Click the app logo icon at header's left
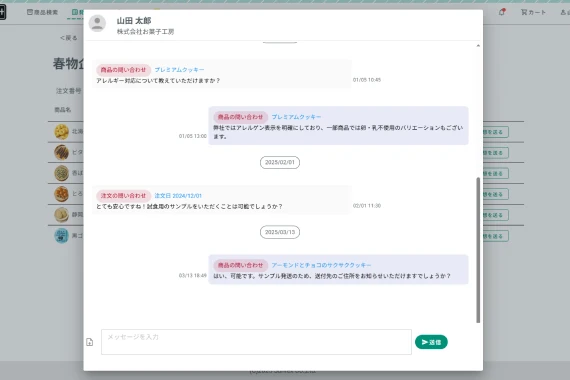570x380 pixels. 3,12
